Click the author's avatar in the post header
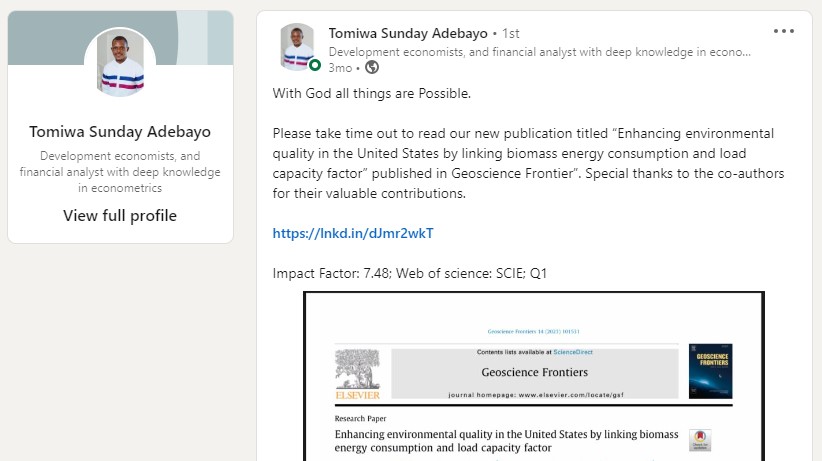Viewport: 822px width, 461px height. [298, 48]
